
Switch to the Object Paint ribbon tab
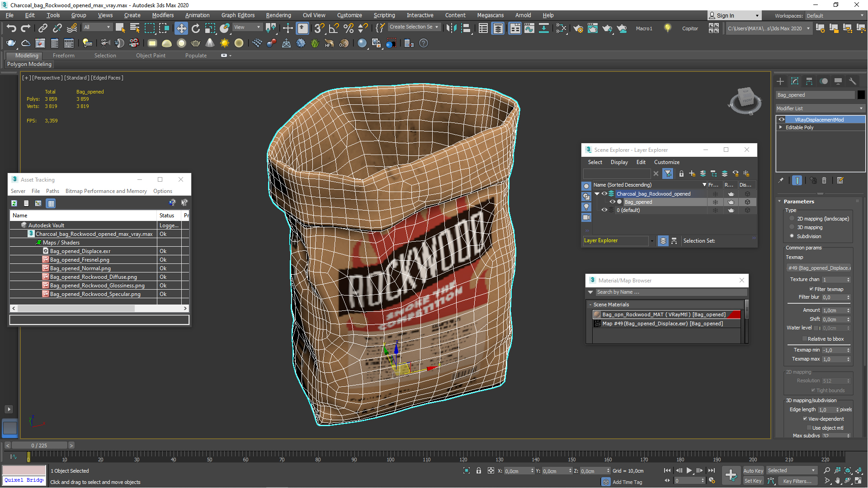151,56
